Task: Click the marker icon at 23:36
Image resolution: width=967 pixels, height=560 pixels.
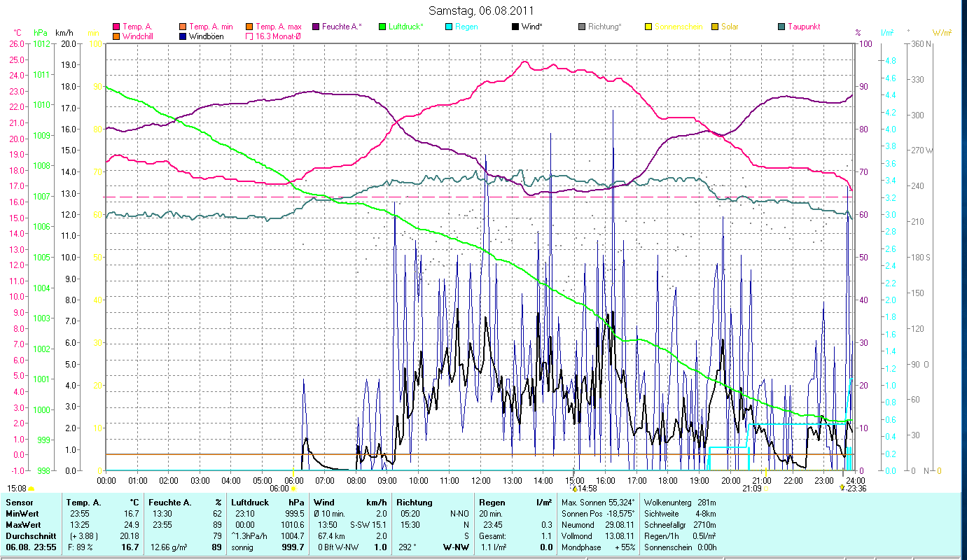Action: tap(842, 488)
